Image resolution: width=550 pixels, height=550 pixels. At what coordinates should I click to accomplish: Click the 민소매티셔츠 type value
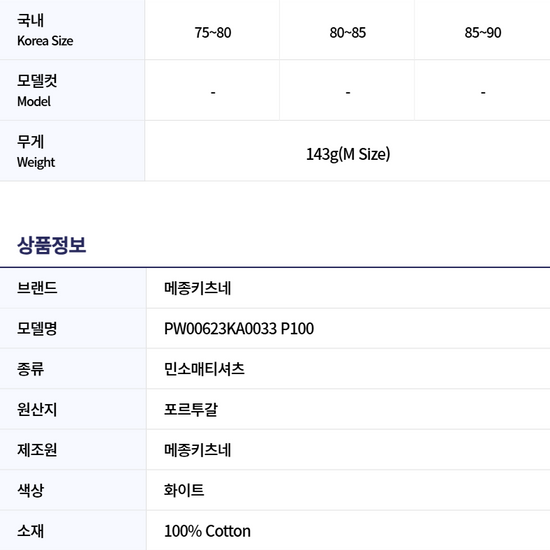(x=204, y=369)
